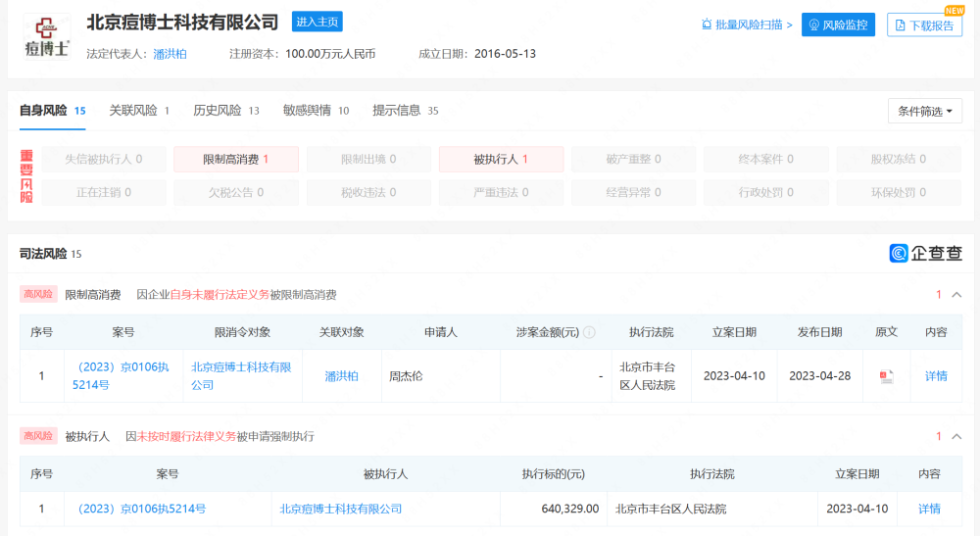Click 发布日期 value 2023-04-28
This screenshot has height=536, width=980.
819,376
